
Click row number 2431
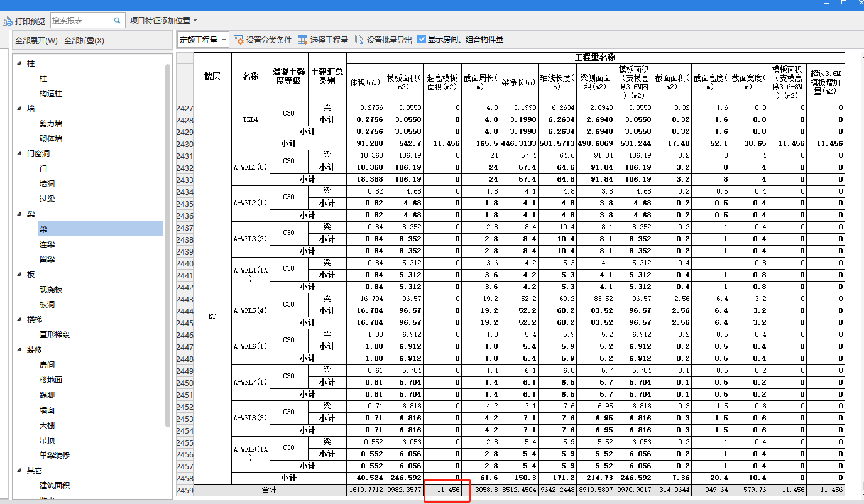(x=184, y=155)
